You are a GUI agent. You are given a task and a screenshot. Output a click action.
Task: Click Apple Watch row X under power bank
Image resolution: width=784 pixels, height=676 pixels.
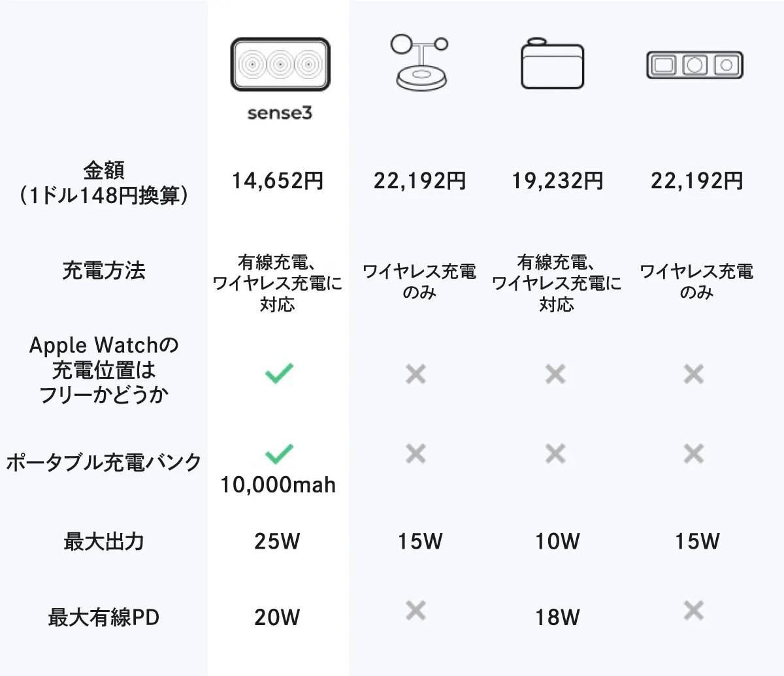pyautogui.click(x=555, y=374)
